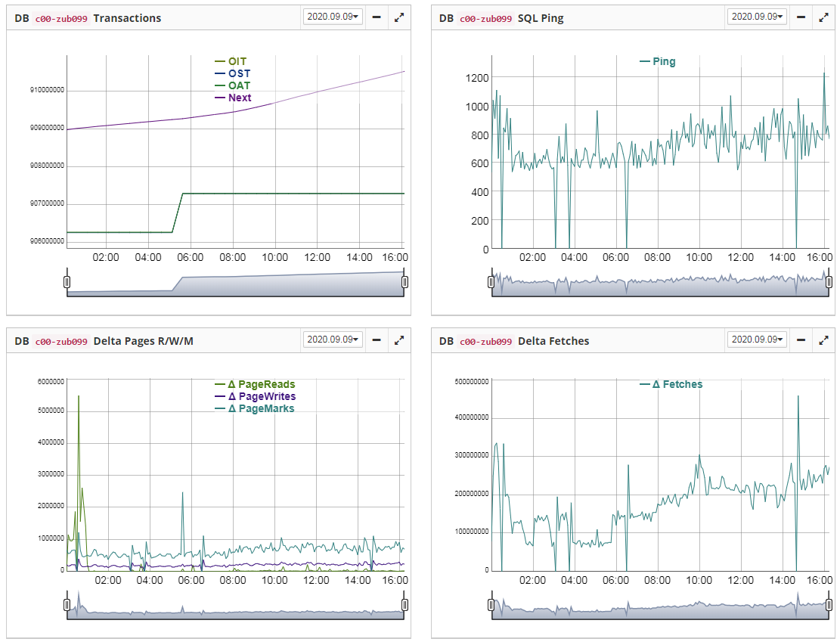
Task: Open date dropdown in Transactions panel
Action: [333, 17]
